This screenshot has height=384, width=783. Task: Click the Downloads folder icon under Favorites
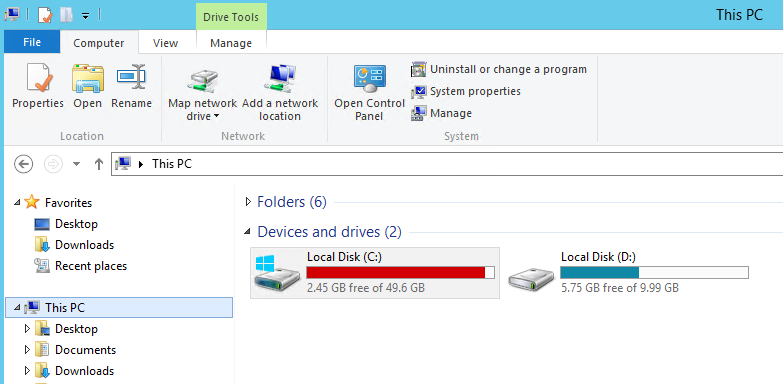coord(42,245)
